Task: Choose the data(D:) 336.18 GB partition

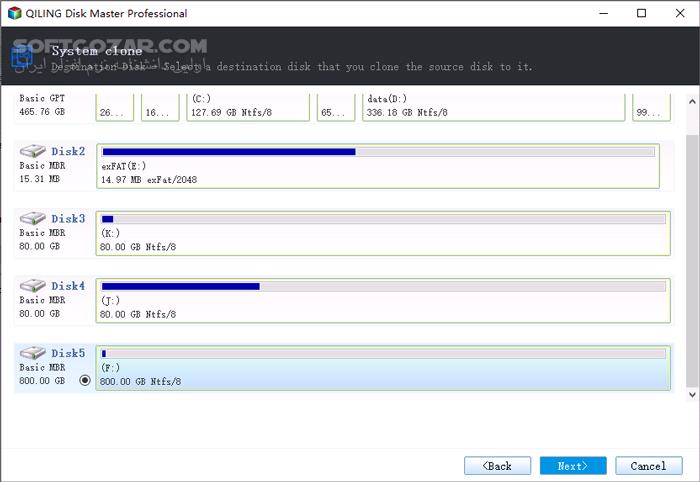Action: pos(493,106)
